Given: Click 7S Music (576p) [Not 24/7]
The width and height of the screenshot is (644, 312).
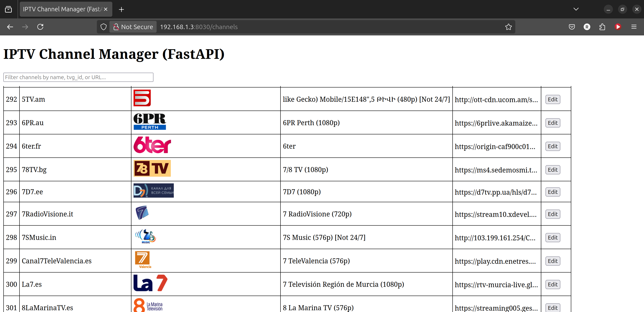Looking at the screenshot, I should click(x=324, y=237).
